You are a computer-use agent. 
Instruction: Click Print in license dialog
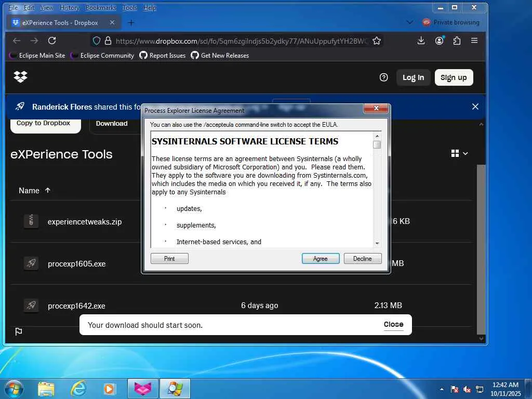(169, 259)
